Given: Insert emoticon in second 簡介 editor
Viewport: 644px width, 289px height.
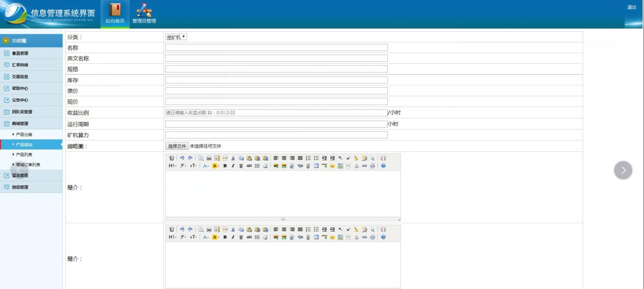Looking at the screenshot, I should [x=332, y=237].
